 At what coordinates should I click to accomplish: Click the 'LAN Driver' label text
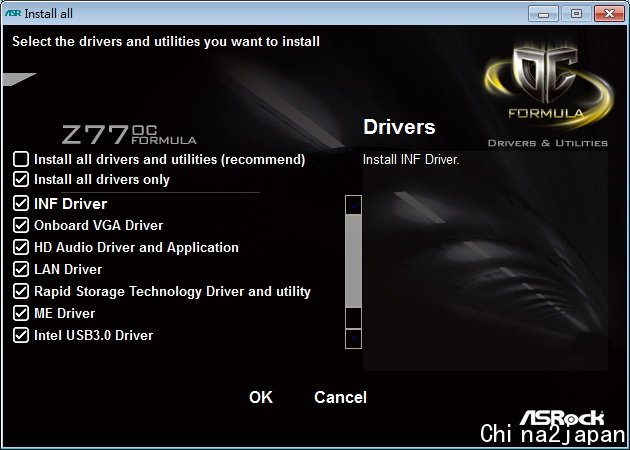click(x=68, y=269)
